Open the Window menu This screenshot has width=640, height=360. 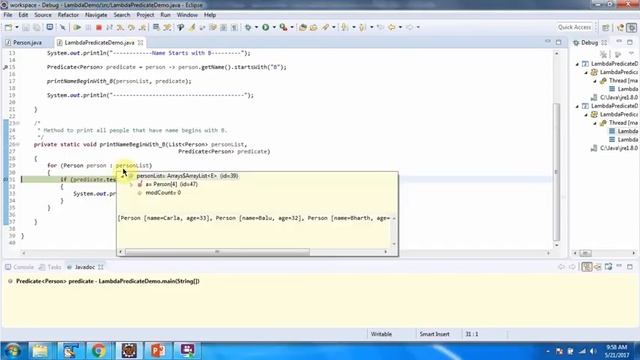pos(187,15)
